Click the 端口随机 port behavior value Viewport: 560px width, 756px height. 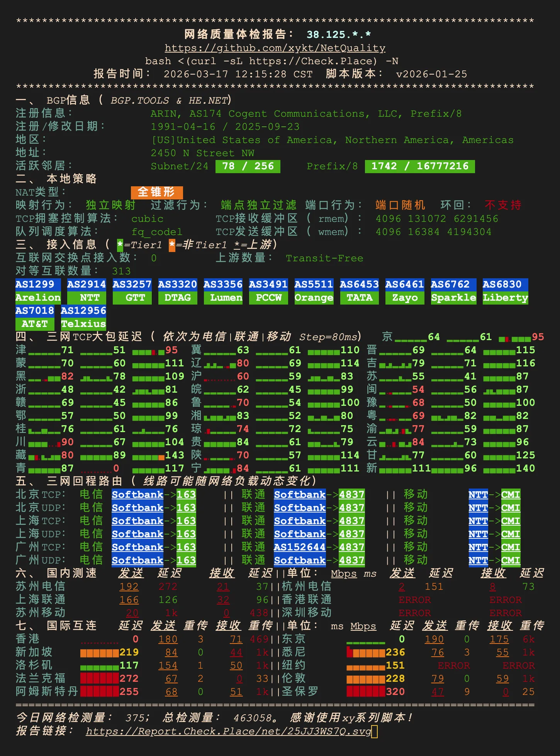tap(400, 205)
